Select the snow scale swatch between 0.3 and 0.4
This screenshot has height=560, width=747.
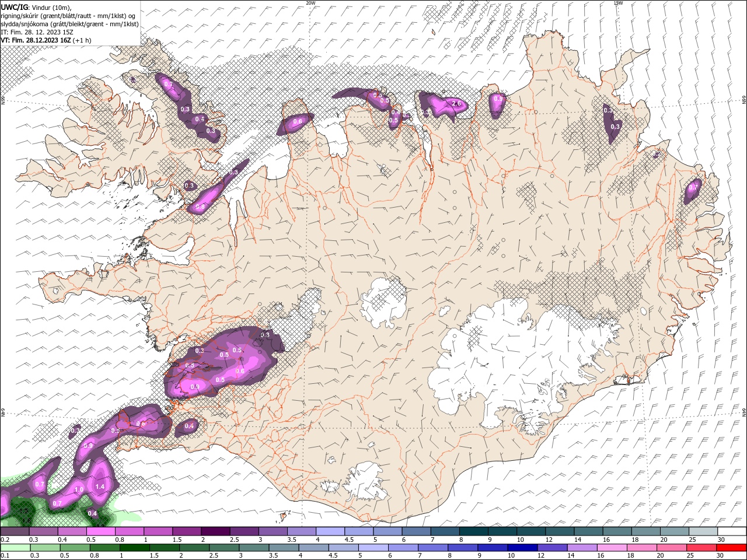(x=43, y=531)
